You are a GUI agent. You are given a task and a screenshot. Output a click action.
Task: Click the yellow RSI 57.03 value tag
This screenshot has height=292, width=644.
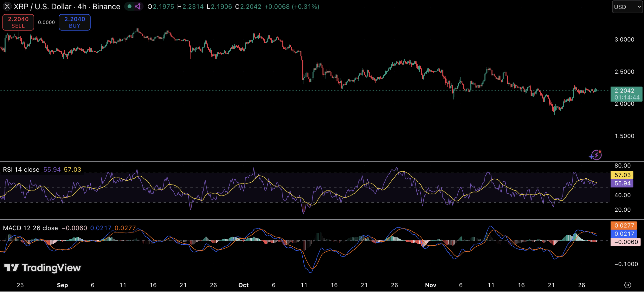[x=622, y=175]
